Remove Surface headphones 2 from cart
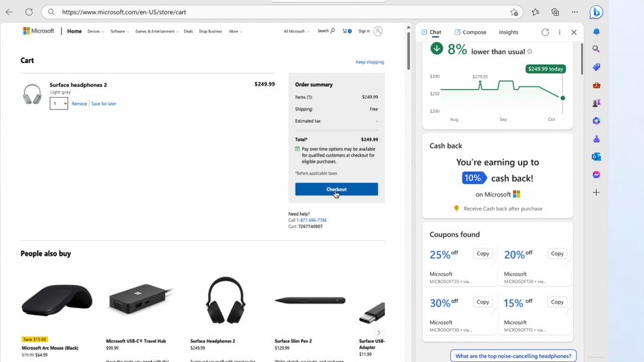 pyautogui.click(x=79, y=104)
